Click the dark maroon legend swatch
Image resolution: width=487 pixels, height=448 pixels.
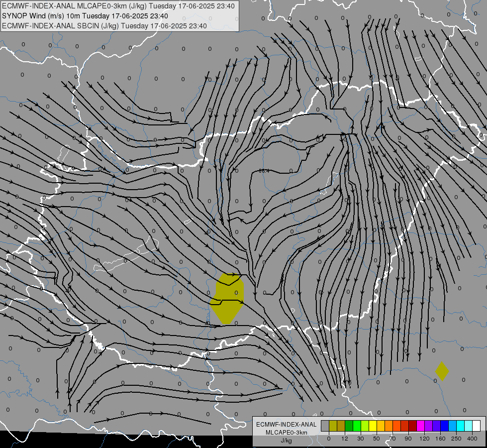tap(413, 426)
